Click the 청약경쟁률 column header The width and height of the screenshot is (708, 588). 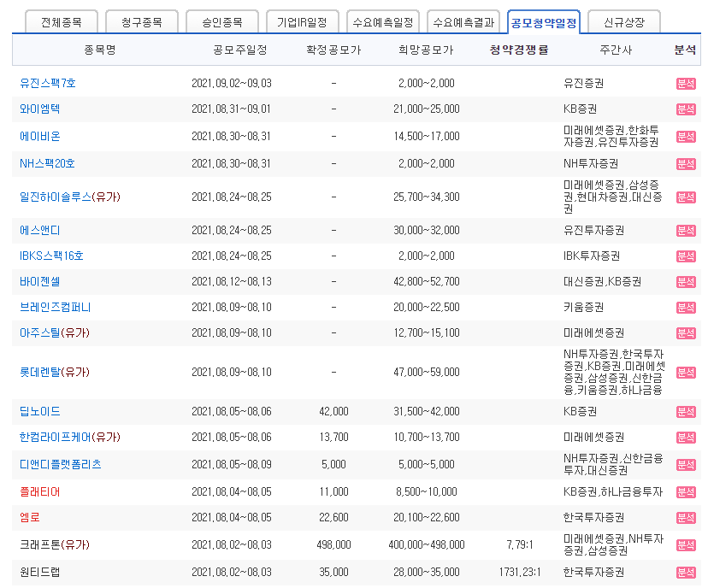pos(519,50)
